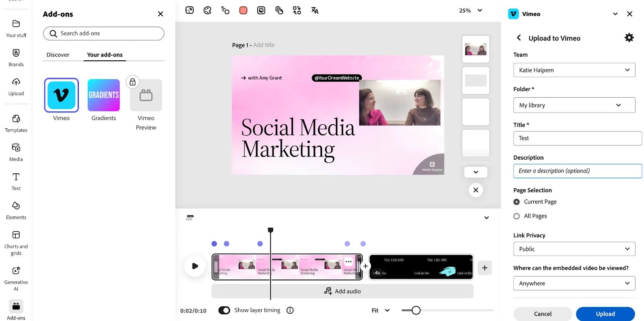The height and width of the screenshot is (321, 644).
Task: Click Add audio track bar
Action: [x=342, y=291]
